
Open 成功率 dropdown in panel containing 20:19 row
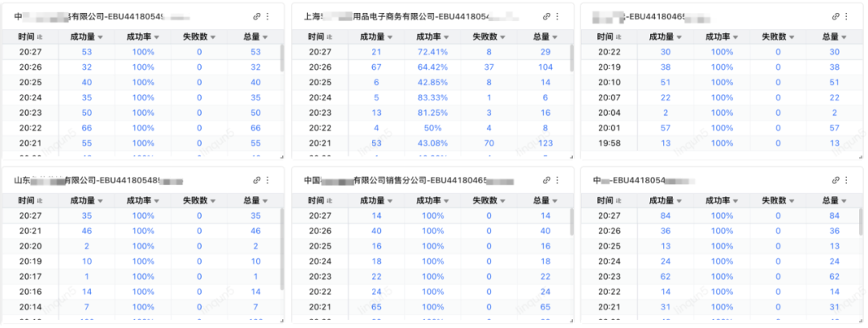(736, 38)
